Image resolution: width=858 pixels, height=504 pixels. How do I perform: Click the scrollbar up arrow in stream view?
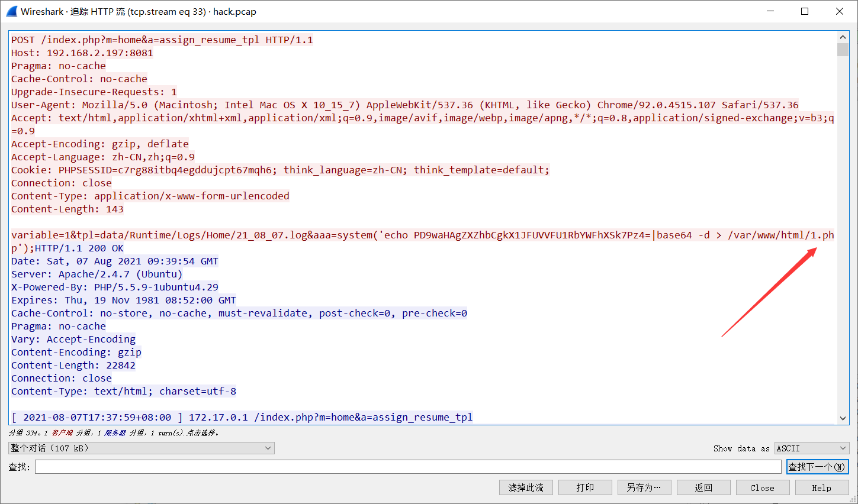coord(843,37)
